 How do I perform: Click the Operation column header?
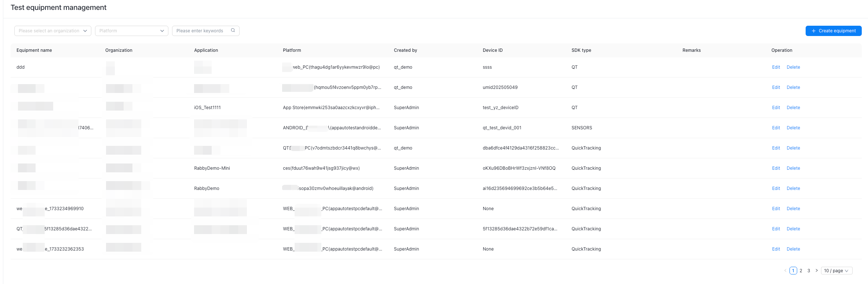click(x=782, y=50)
